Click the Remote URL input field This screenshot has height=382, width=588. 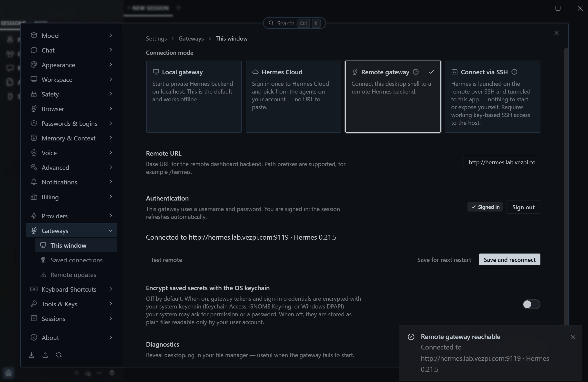502,162
